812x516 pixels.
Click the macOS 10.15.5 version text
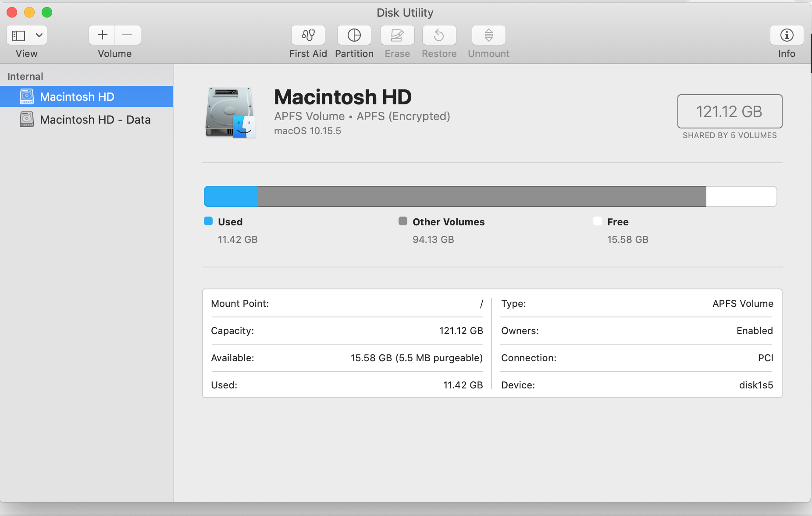307,131
